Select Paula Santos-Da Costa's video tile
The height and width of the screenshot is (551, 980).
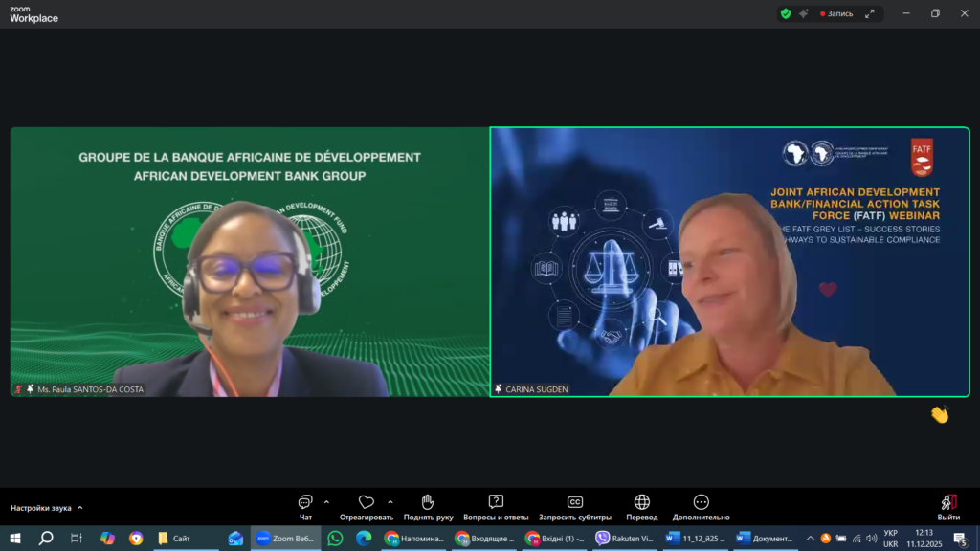click(249, 261)
